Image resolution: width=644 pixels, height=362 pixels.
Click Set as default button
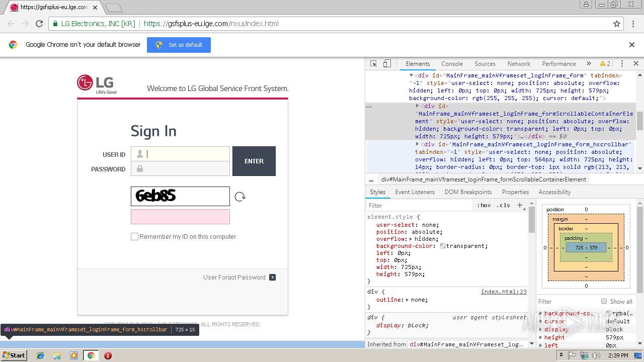179,45
